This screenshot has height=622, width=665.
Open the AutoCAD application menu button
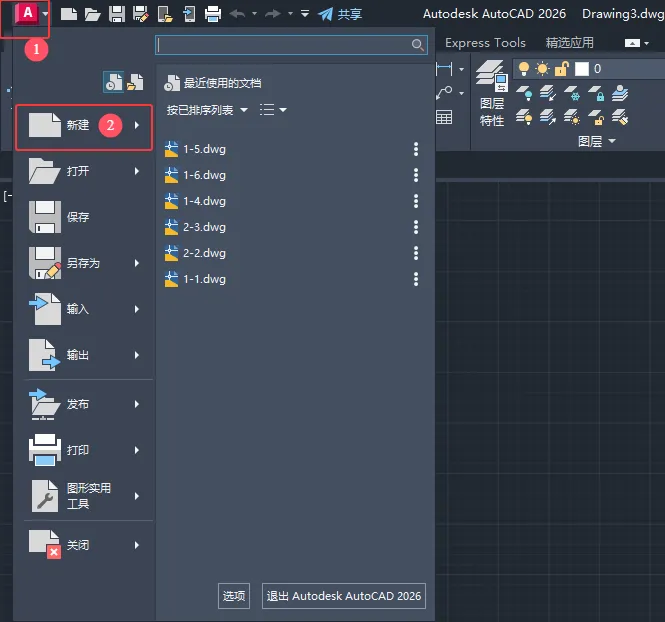(x=29, y=14)
